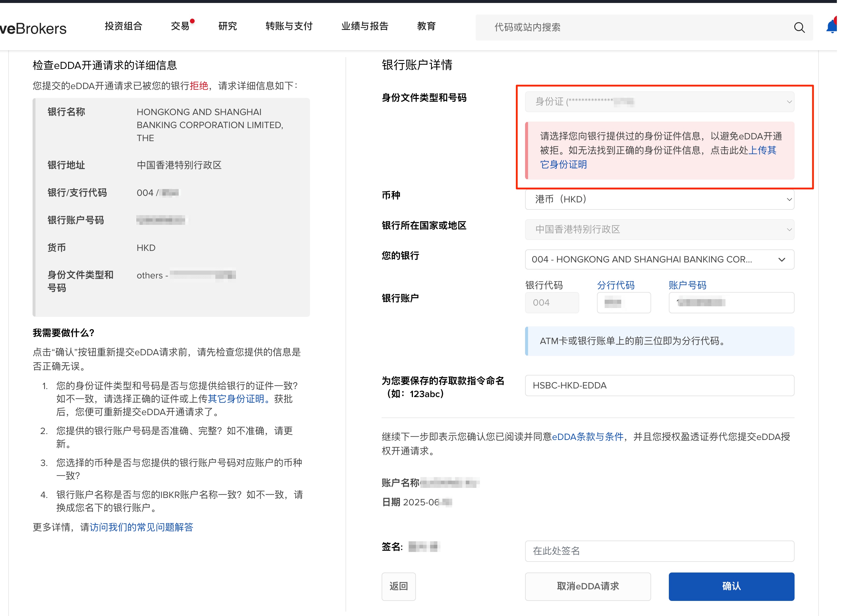Open the 身份证 ID document type dropdown
This screenshot has height=616, width=849.
tap(659, 102)
